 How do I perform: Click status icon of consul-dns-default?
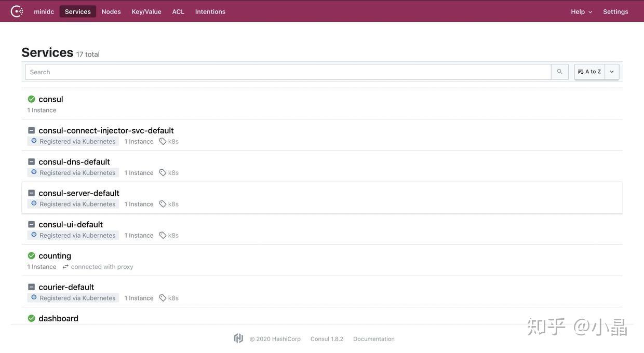pyautogui.click(x=31, y=161)
